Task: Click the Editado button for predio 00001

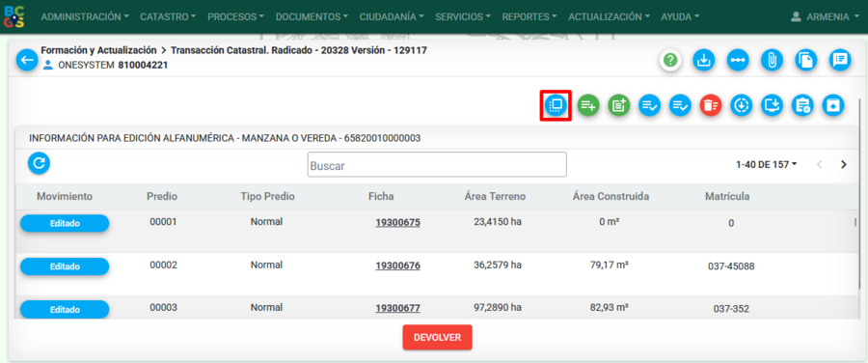Action: coord(65,223)
